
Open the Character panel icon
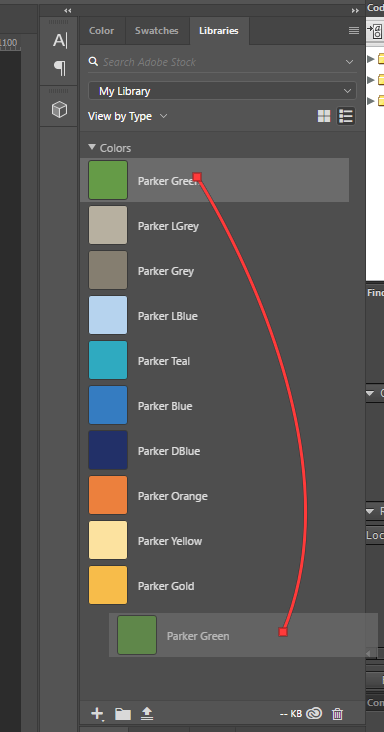(x=60, y=41)
